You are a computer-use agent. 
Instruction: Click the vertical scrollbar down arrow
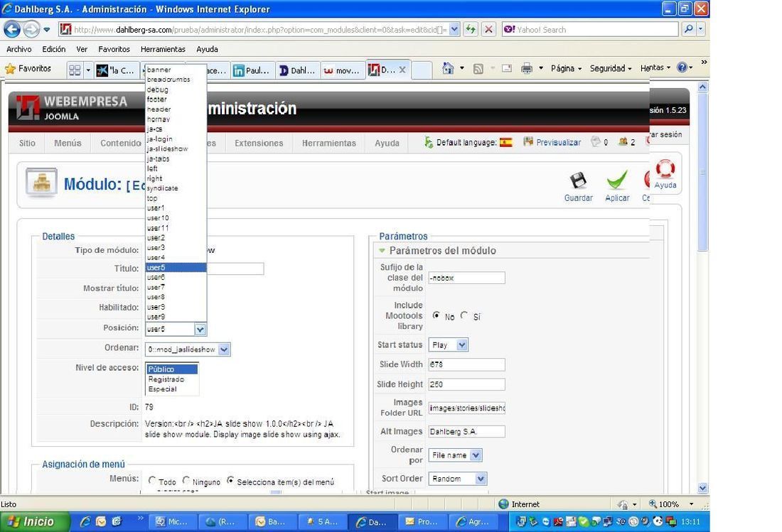702,488
